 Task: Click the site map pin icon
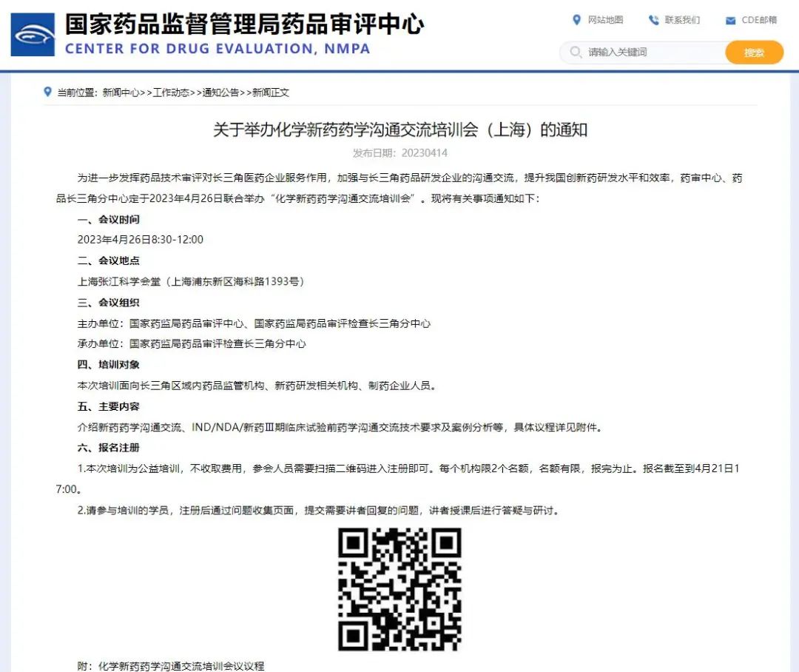click(x=576, y=20)
